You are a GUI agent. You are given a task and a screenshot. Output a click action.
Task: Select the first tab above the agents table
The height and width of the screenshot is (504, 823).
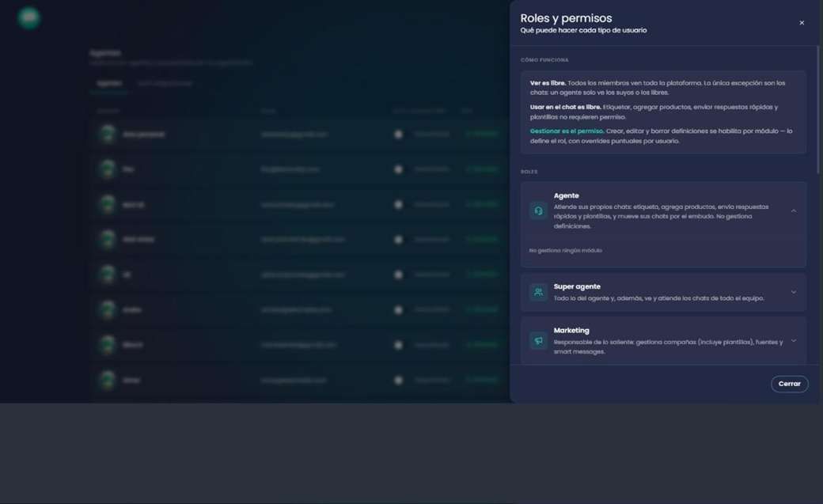(109, 84)
